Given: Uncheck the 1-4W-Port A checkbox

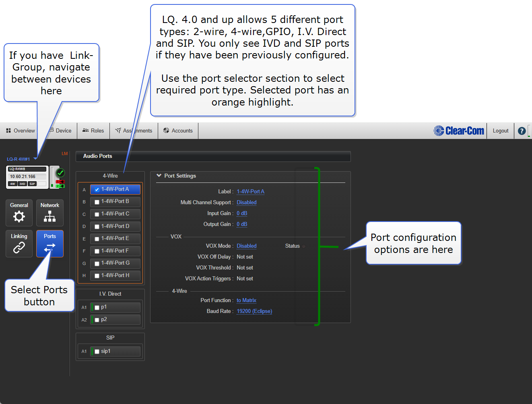Looking at the screenshot, I should click(97, 190).
